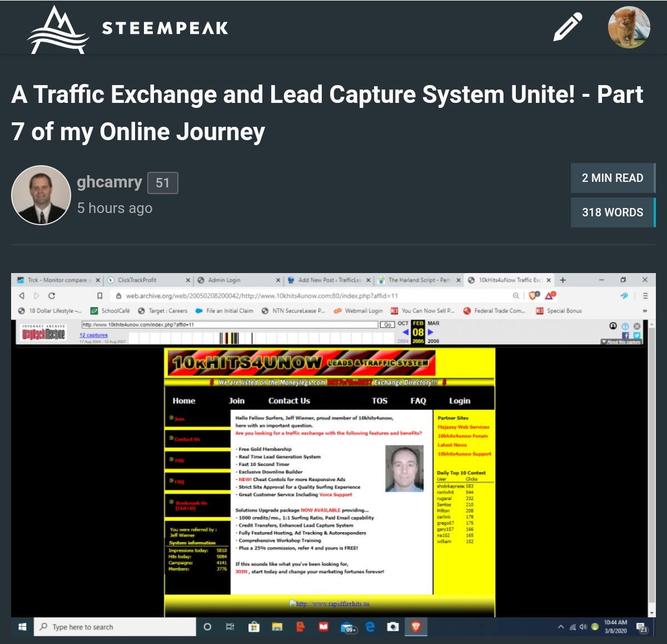This screenshot has height=644, width=667.
Task: Open the browser hamburger menu
Action: (645, 296)
